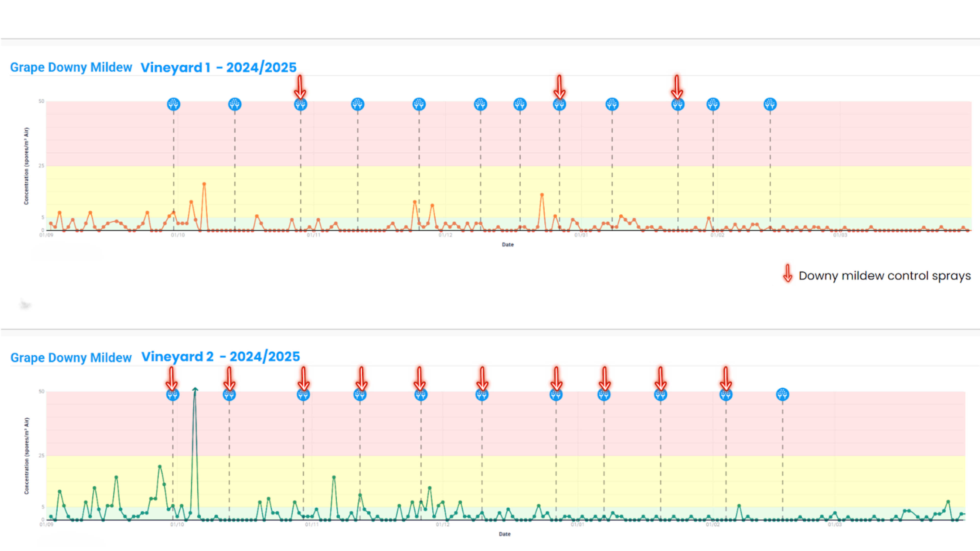
Task: Click Vineyard 2 spray marker without red arrow
Action: point(782,395)
